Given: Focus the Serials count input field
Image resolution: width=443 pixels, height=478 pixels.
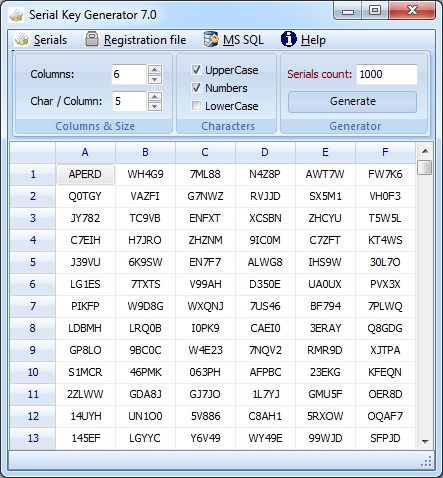Looking at the screenshot, I should (x=387, y=74).
